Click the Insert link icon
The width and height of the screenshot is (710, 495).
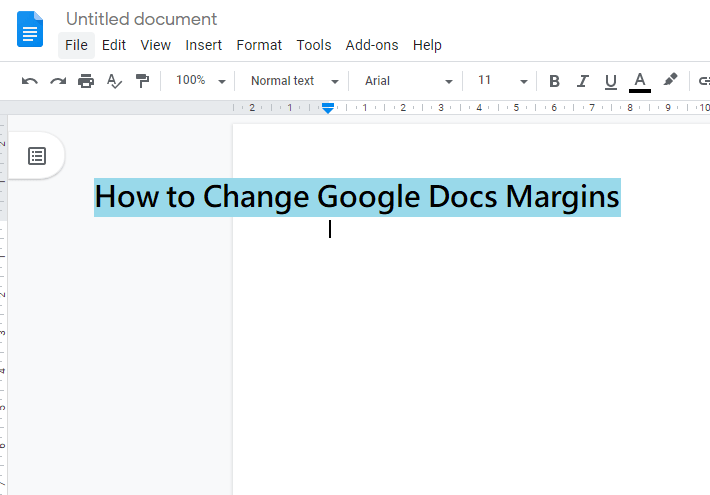tap(703, 81)
